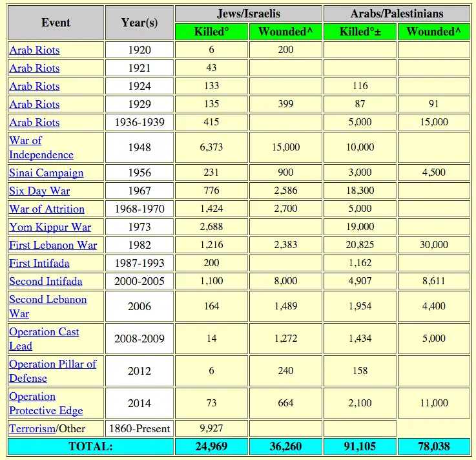Screen dimensions: 476x460
Task: Click the green Killed° header under Jews/Israelis
Action: pos(211,32)
